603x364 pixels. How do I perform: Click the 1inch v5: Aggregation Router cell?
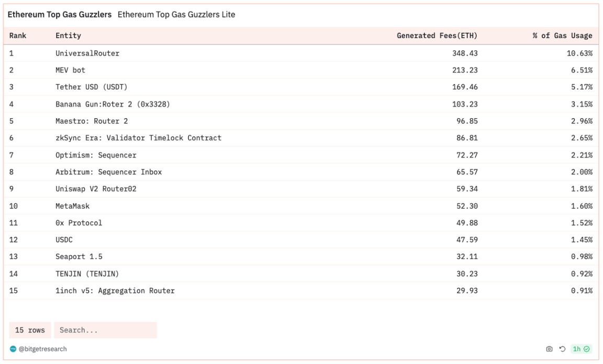pos(115,290)
